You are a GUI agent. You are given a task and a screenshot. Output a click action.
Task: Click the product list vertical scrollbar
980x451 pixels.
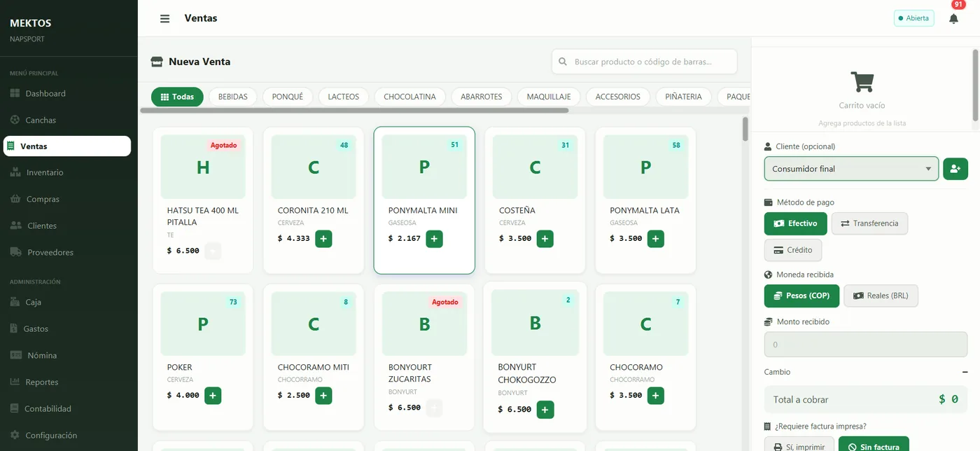tap(745, 129)
